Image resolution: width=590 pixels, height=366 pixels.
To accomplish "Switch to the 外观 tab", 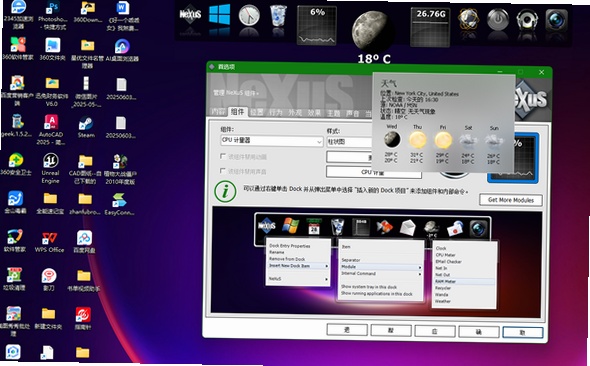I will (x=295, y=112).
